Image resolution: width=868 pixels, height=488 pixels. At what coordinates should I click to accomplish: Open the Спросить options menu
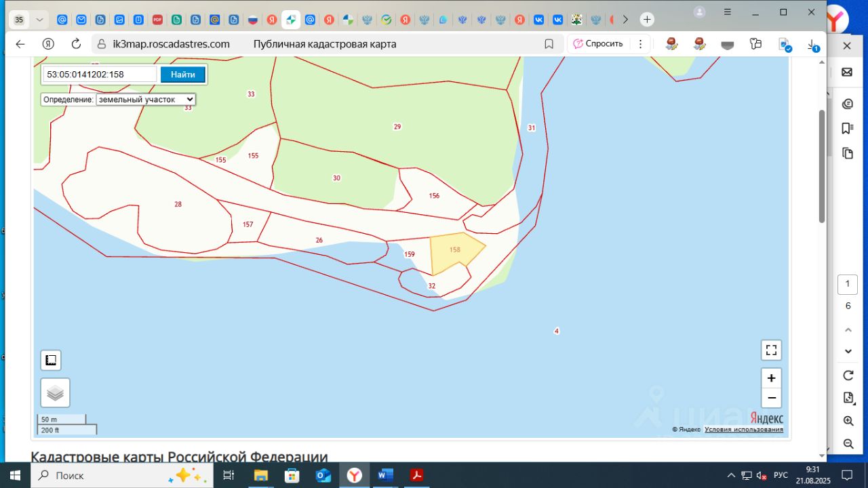[639, 44]
